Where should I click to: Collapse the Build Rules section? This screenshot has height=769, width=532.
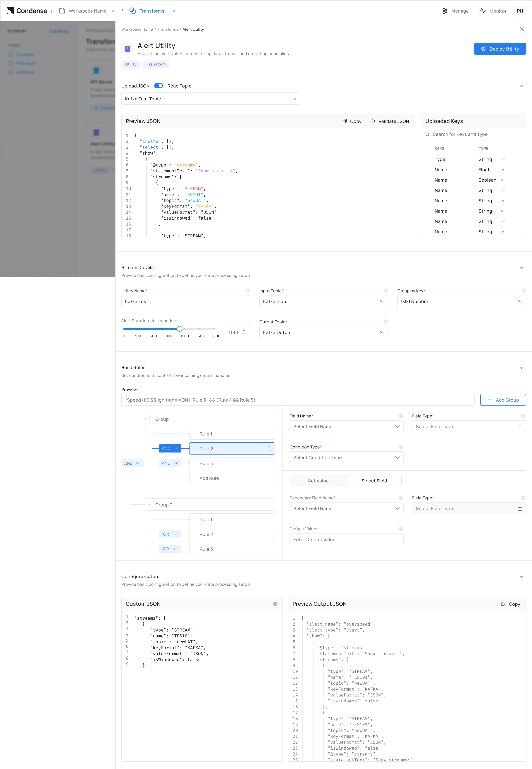521,368
